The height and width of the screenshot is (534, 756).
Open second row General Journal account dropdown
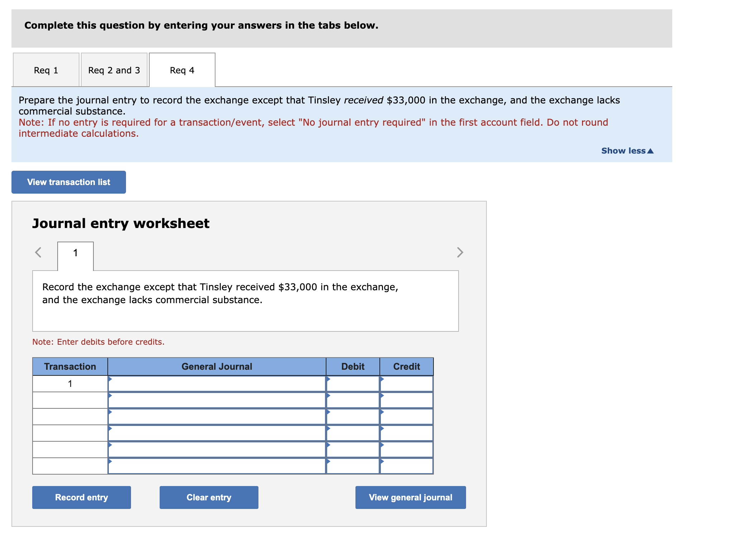[x=217, y=400]
